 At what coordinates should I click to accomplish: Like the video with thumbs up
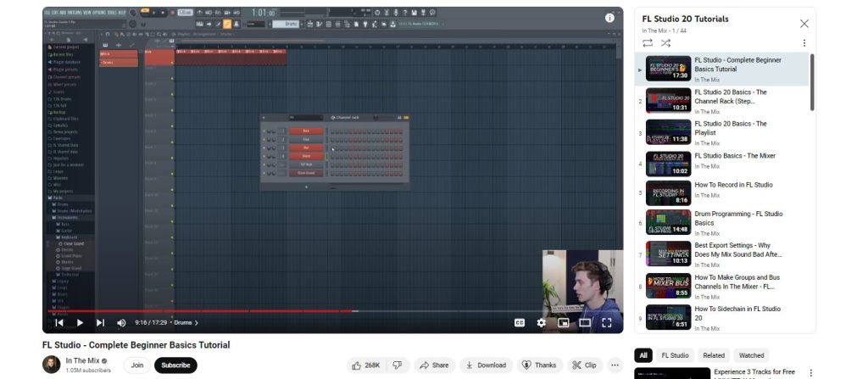366,365
